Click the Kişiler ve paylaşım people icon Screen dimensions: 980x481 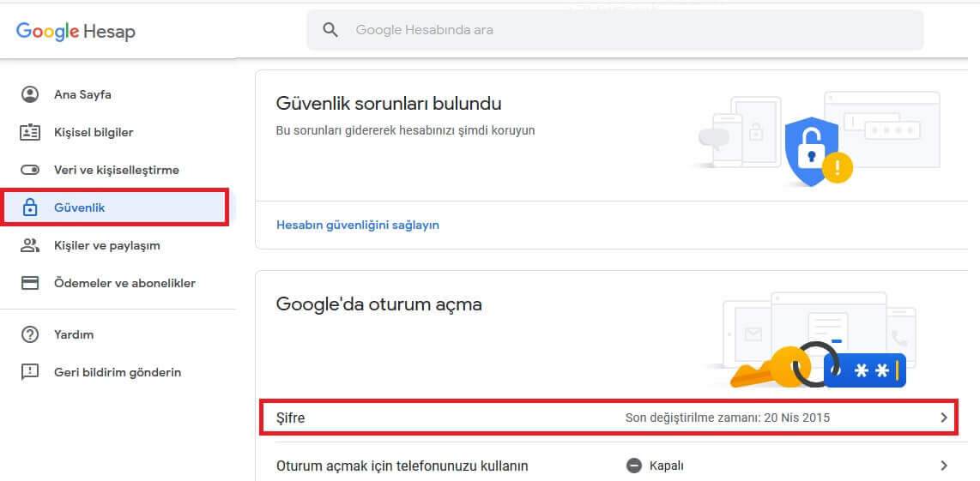pyautogui.click(x=30, y=245)
